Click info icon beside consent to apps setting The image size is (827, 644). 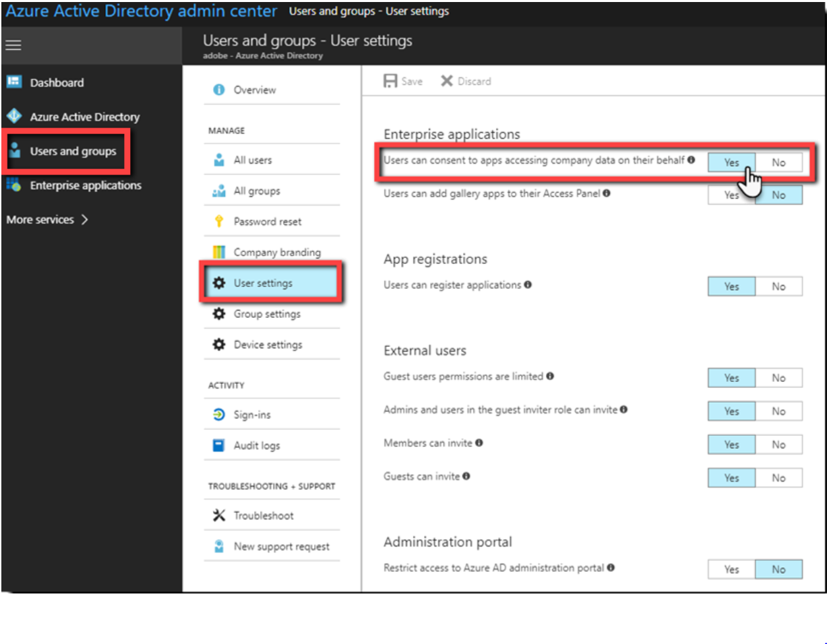click(692, 160)
